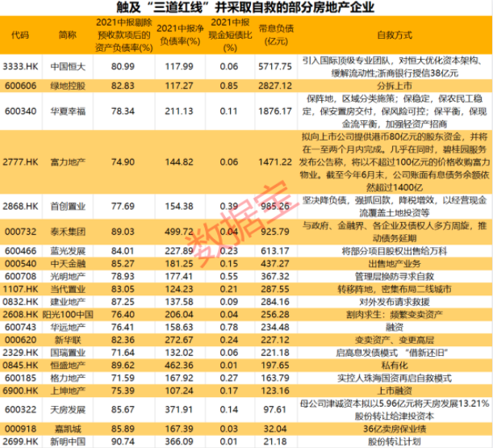Click company name 嘉凯城
Screen dimensions: 493x448
(x=68, y=429)
